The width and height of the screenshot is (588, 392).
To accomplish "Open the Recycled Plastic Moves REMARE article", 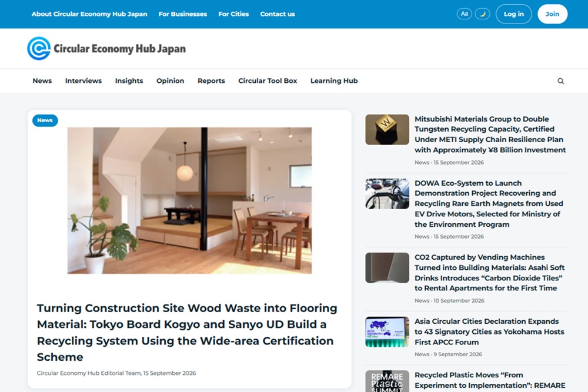I will (490, 380).
